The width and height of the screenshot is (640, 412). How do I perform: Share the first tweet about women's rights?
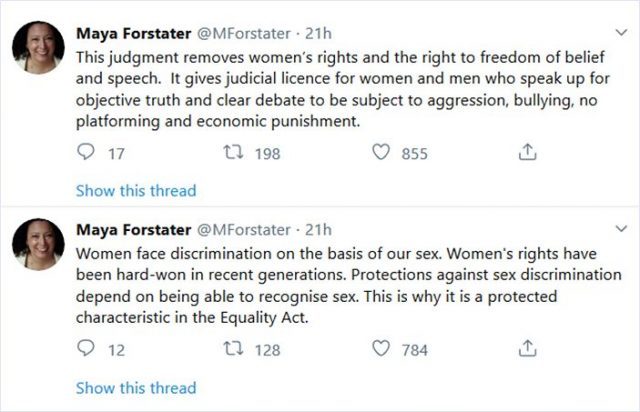pyautogui.click(x=527, y=153)
